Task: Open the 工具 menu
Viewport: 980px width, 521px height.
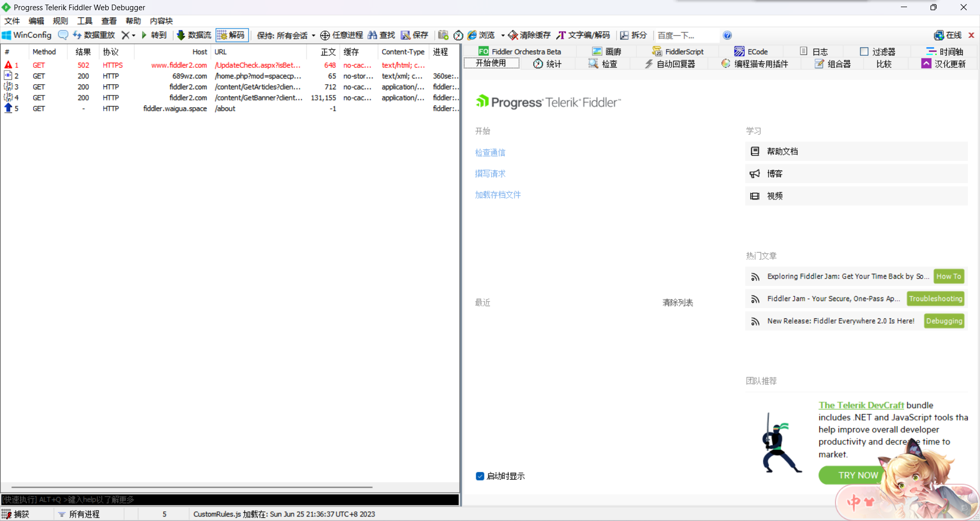Action: click(x=85, y=21)
